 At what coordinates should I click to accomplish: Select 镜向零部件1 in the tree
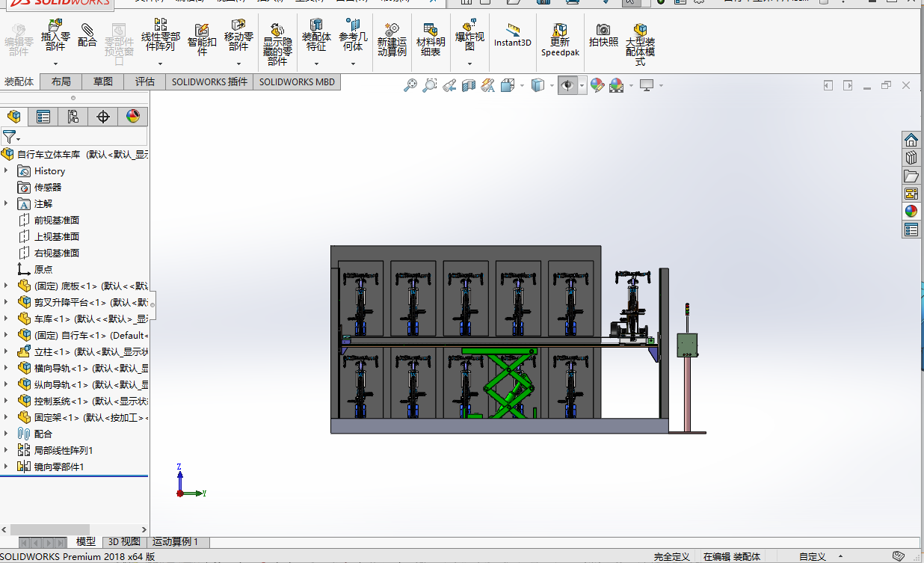pyautogui.click(x=59, y=467)
